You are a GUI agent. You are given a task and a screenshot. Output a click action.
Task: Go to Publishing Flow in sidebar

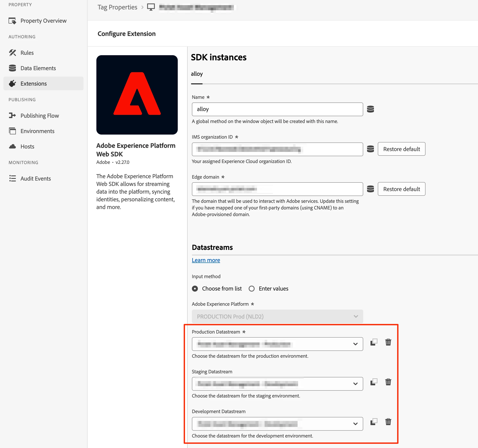(39, 116)
